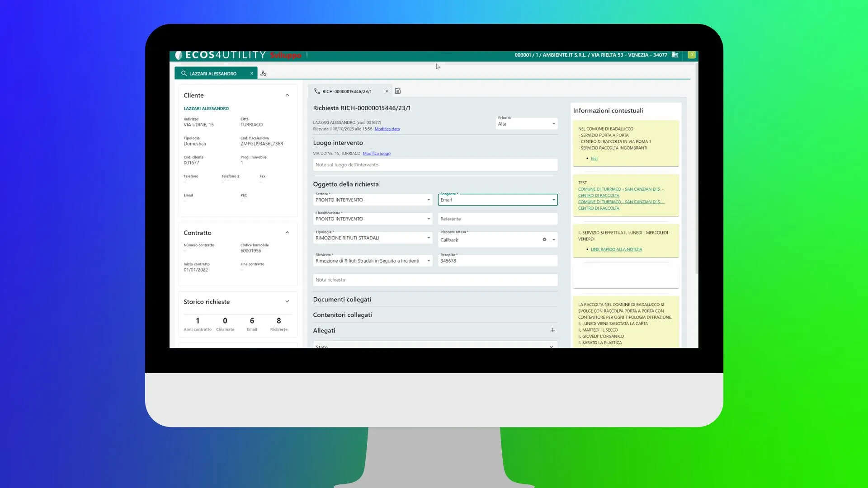Add an attachment with Allegati plus icon
This screenshot has height=488, width=868.
point(552,330)
